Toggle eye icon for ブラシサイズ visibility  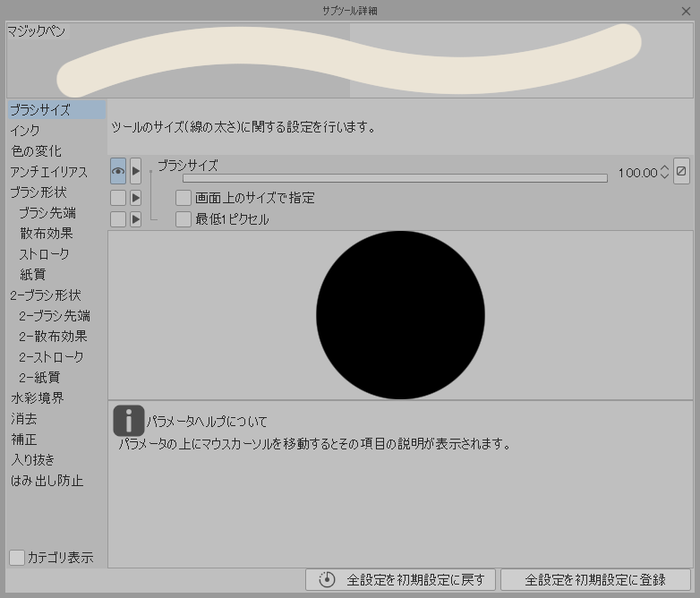(x=118, y=171)
